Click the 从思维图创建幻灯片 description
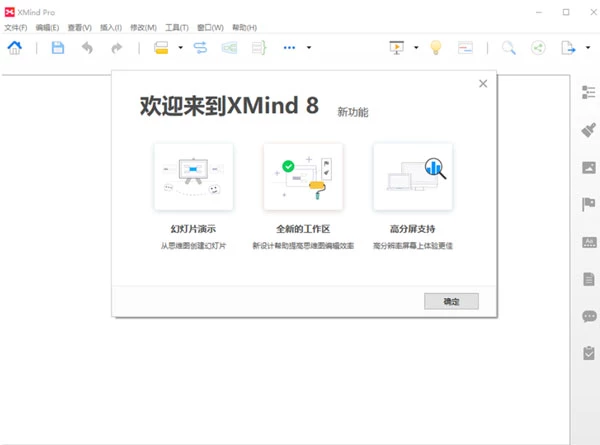The image size is (600, 445). [x=193, y=246]
